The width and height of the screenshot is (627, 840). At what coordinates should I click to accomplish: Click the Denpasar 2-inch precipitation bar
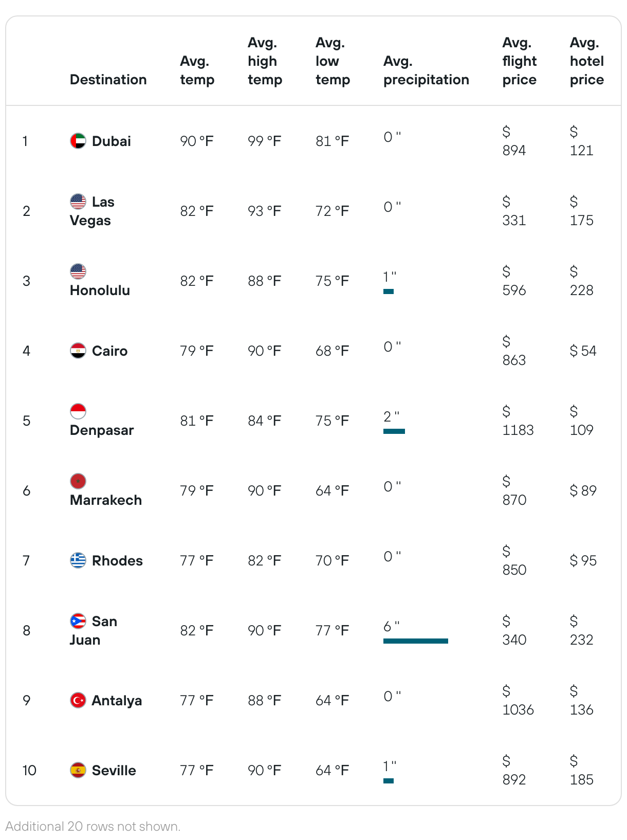pyautogui.click(x=394, y=431)
